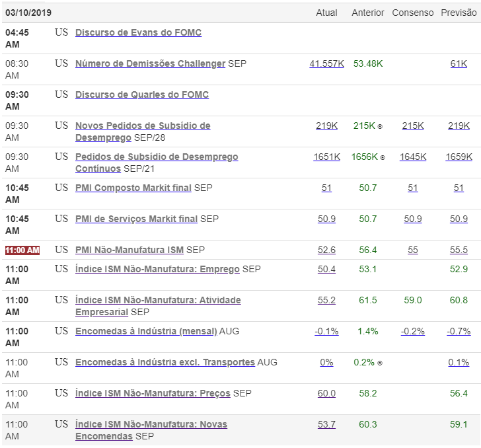Click Previsão value 60.8
This screenshot has width=481, height=448.
tap(459, 300)
